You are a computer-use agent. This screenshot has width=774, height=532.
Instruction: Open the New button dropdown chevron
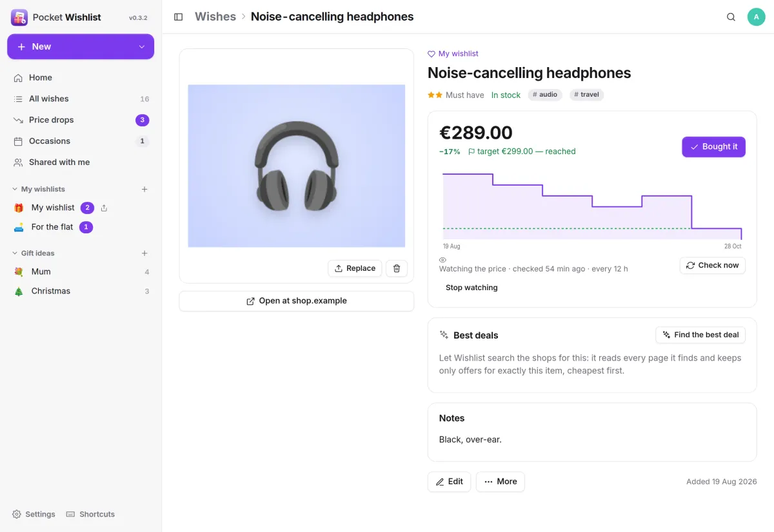pos(142,46)
